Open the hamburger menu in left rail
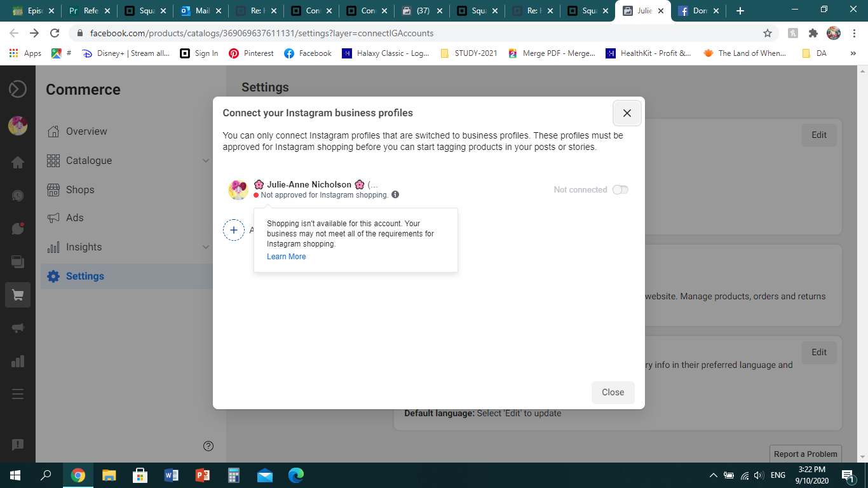This screenshot has height=488, width=868. 18,394
